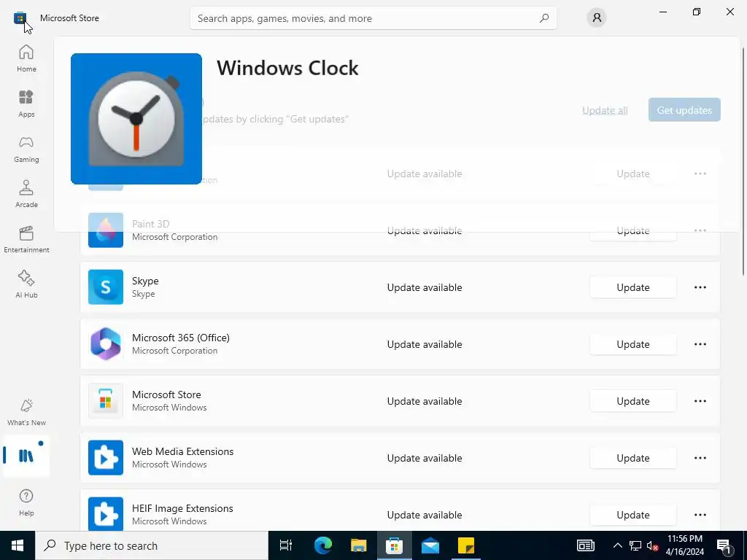Update the Microsoft Store app
Screen dimensions: 747x560
point(632,401)
